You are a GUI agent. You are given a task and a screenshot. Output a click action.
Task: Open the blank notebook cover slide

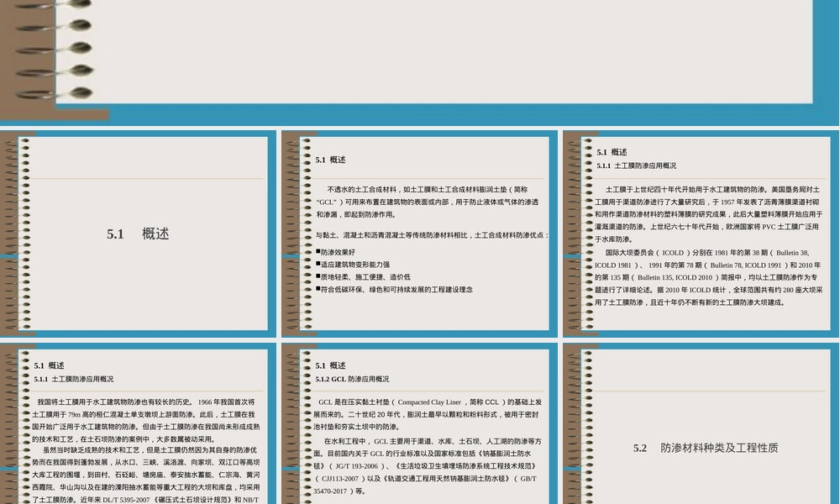coord(419,62)
